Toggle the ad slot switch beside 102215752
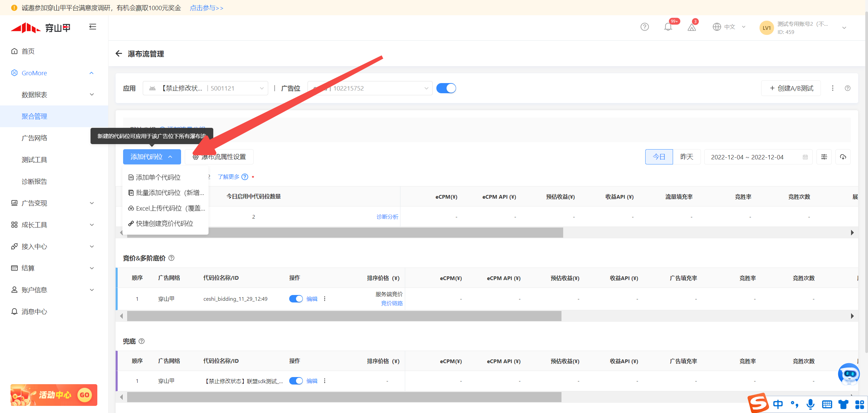The height and width of the screenshot is (413, 868). click(446, 88)
